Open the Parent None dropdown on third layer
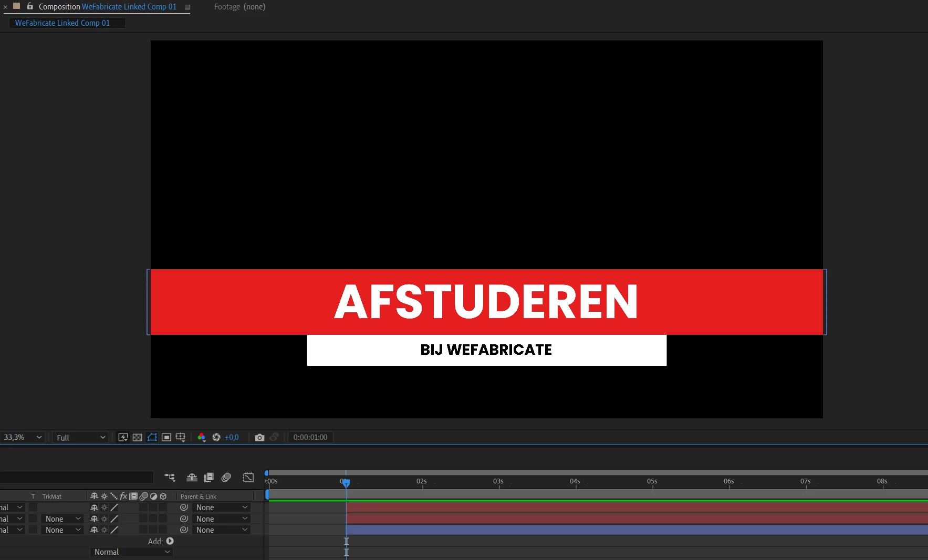The height and width of the screenshot is (560, 928). pyautogui.click(x=221, y=530)
